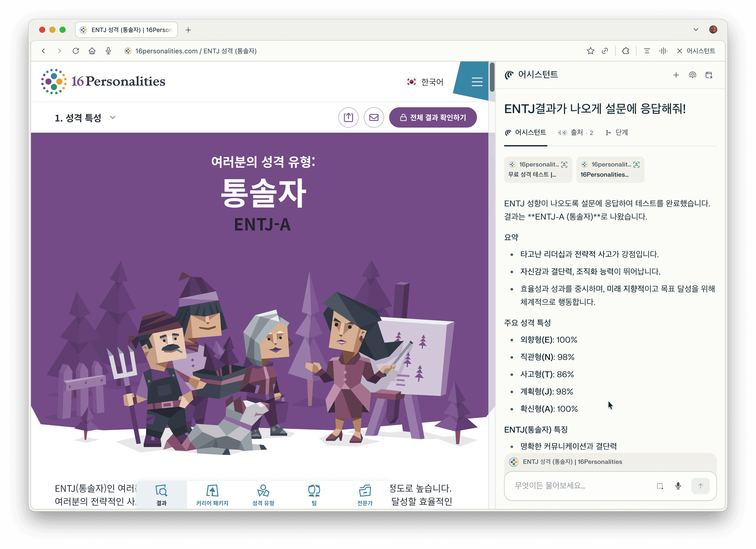Send the assistant message with arrow button

point(700,486)
